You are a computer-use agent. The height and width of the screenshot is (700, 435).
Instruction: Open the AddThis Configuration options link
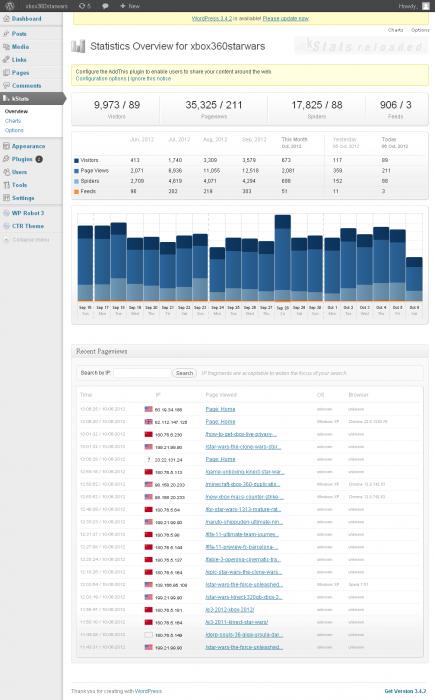(x=101, y=78)
